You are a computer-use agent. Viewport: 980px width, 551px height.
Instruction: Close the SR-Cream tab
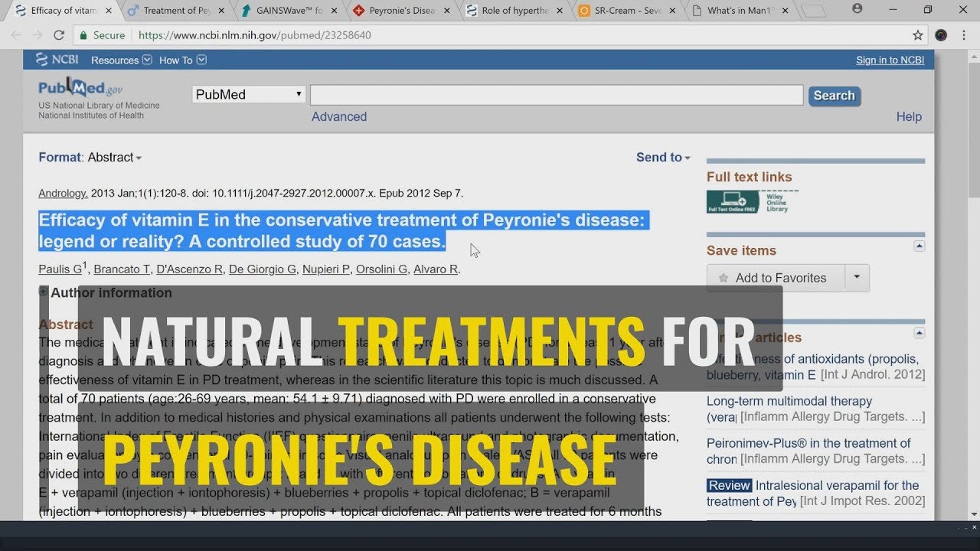tap(671, 11)
